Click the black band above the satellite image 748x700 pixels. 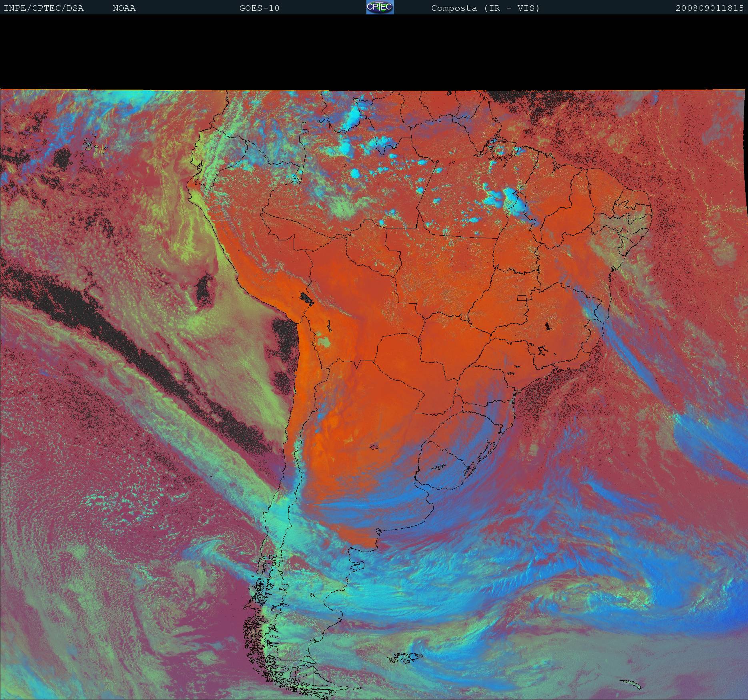374,52
